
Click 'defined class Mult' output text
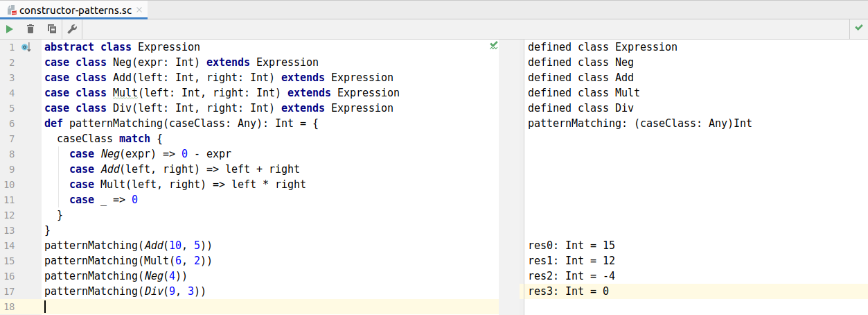tap(583, 93)
